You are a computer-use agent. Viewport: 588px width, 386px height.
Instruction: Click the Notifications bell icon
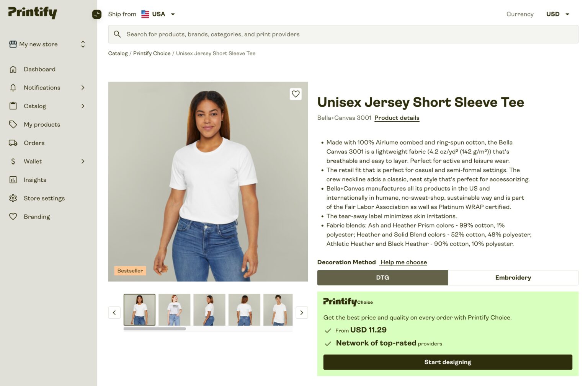[13, 88]
